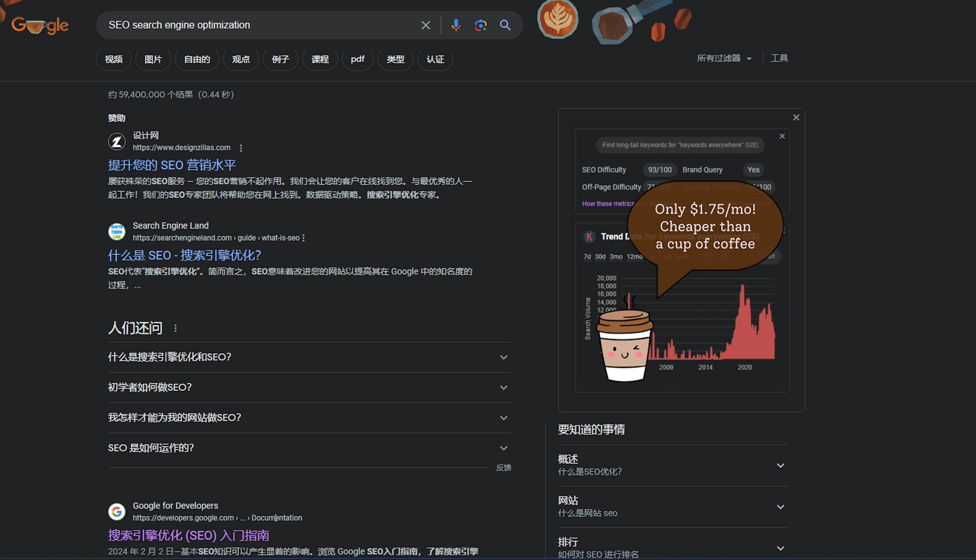976x560 pixels.
Task: Select the 认证 filter chip
Action: point(435,59)
